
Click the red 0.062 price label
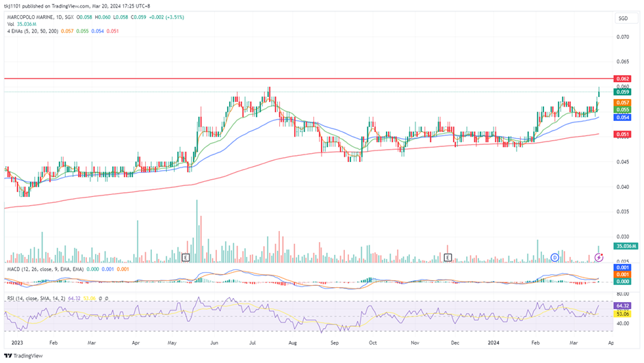pyautogui.click(x=623, y=79)
